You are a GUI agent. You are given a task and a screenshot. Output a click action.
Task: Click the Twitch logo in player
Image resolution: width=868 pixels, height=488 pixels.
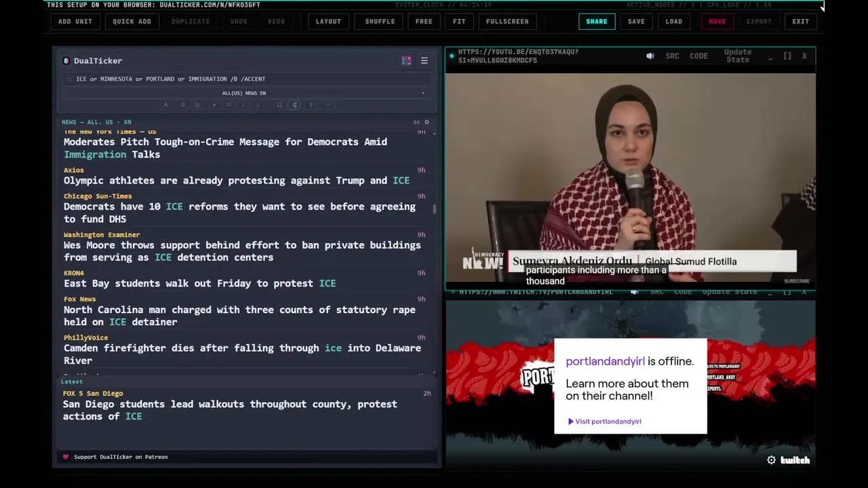pyautogui.click(x=795, y=460)
